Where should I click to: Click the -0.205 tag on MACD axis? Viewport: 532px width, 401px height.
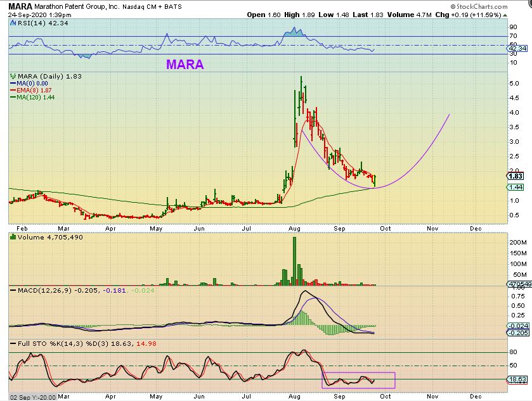518,333
